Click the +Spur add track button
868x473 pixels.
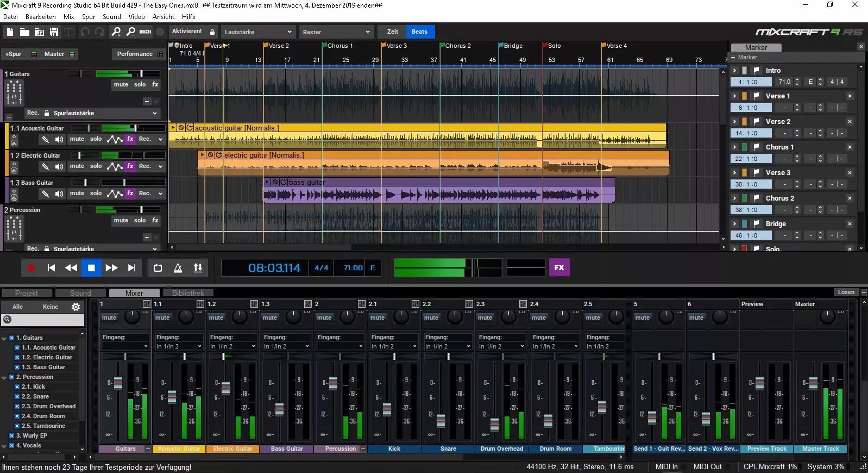tap(14, 54)
